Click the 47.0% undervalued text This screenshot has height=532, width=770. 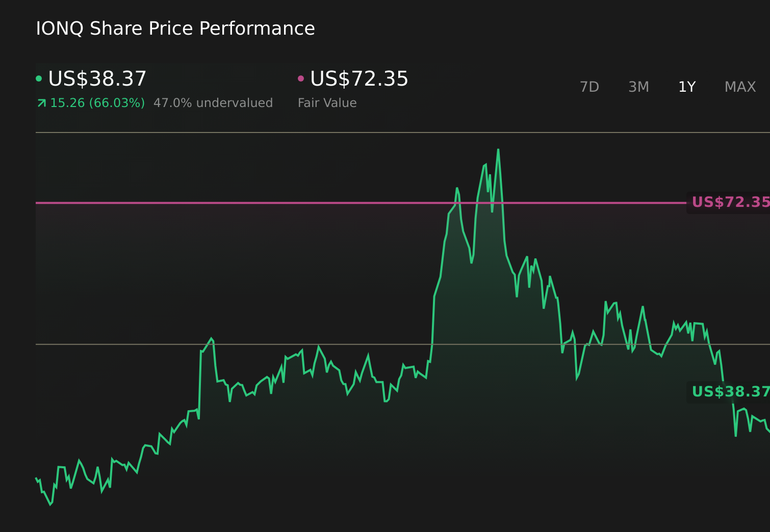(214, 102)
